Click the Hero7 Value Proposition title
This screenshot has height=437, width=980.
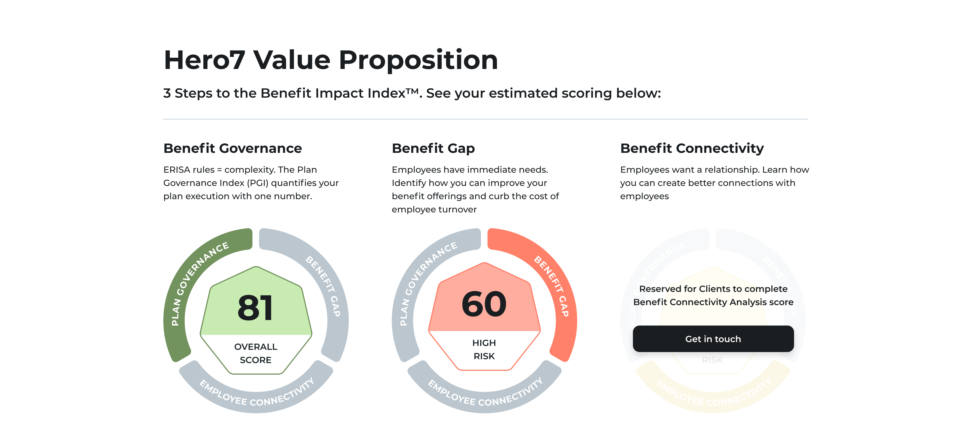(x=331, y=60)
